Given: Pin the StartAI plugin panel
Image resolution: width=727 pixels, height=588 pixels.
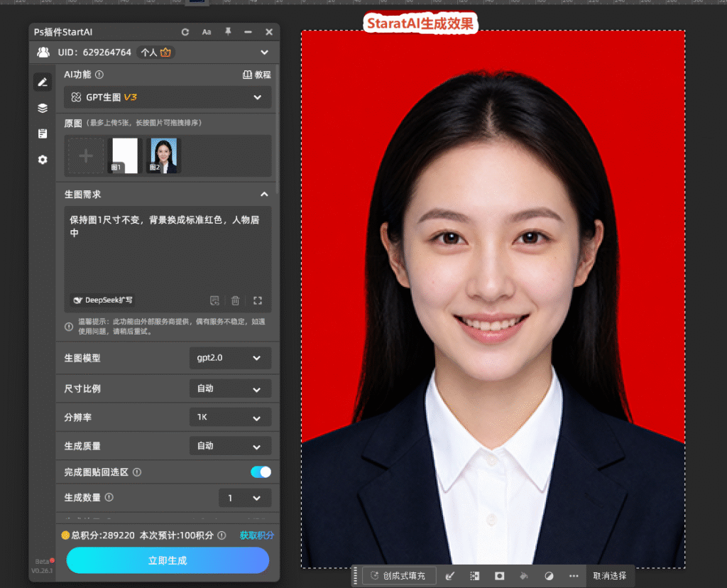Looking at the screenshot, I should pos(228,31).
